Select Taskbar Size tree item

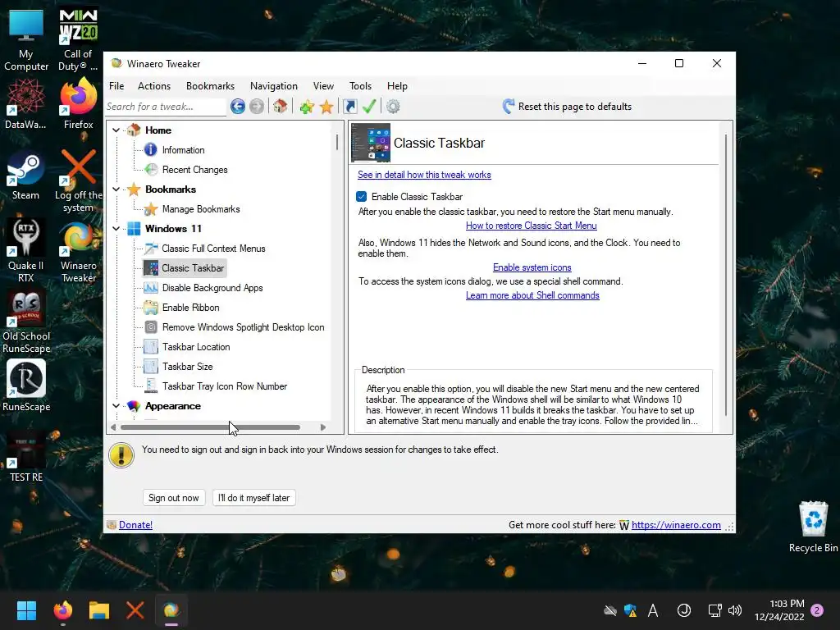point(188,367)
